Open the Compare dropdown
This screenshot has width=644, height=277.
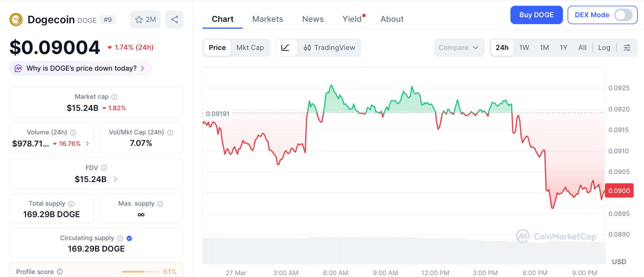458,47
